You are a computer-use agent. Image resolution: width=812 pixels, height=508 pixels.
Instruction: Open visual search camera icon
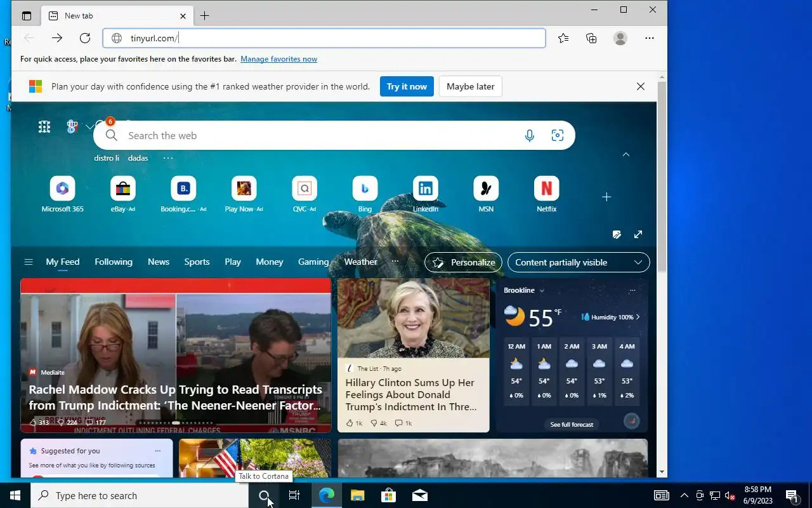click(x=558, y=135)
